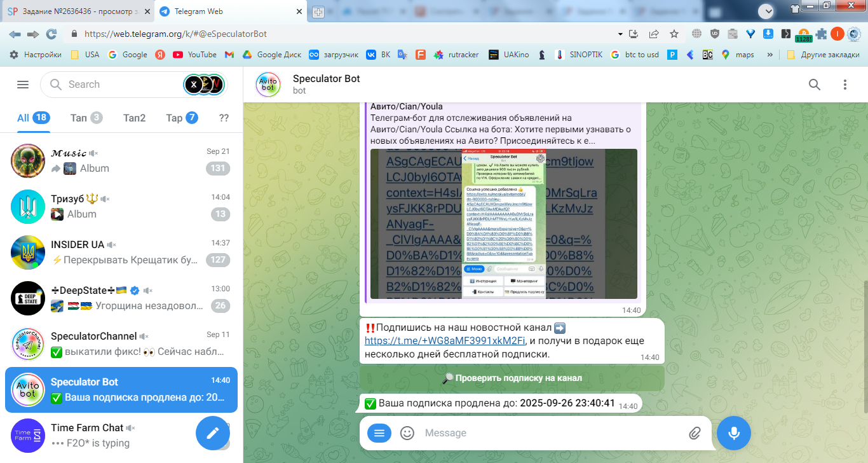
Task: Open the rutracker bookmark
Action: [x=456, y=55]
